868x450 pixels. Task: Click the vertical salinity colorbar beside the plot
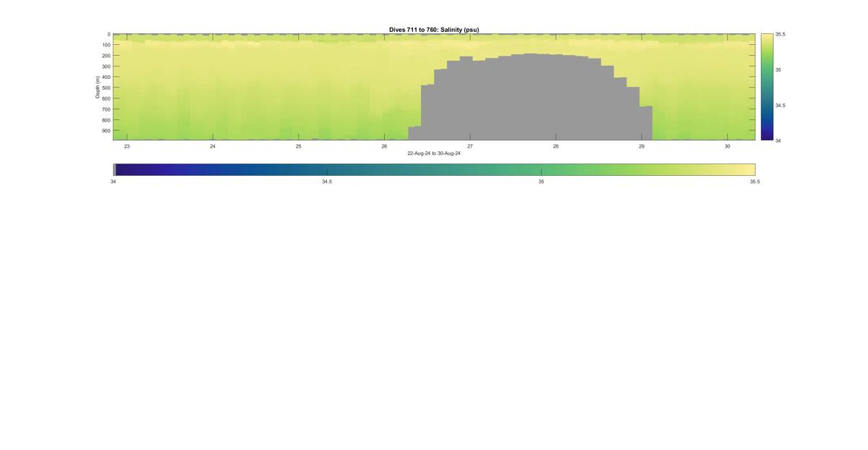tap(767, 87)
